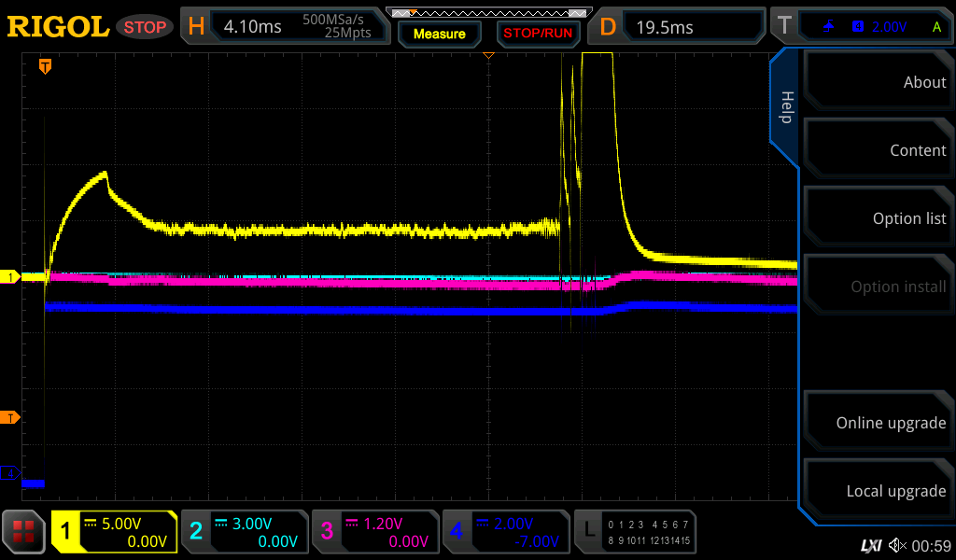Collapse the Help side panel tab
The height and width of the screenshot is (560, 956).
click(785, 107)
